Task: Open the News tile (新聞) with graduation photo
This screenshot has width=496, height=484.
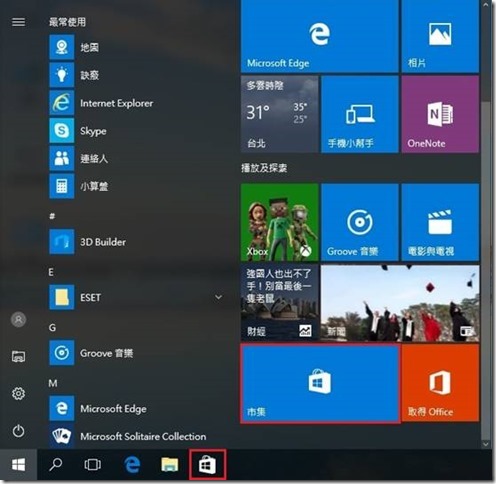Action: click(400, 303)
